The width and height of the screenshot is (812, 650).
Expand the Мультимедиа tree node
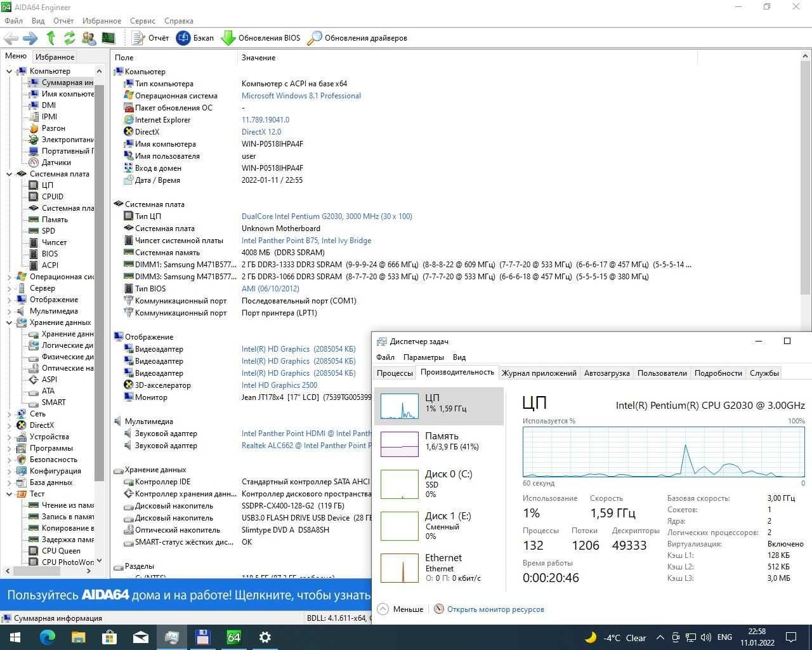9,311
